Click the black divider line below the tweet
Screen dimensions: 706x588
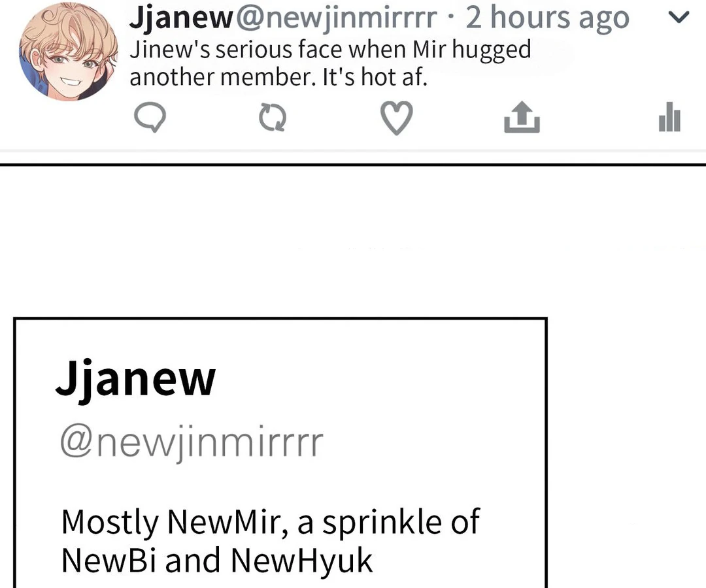(353, 165)
